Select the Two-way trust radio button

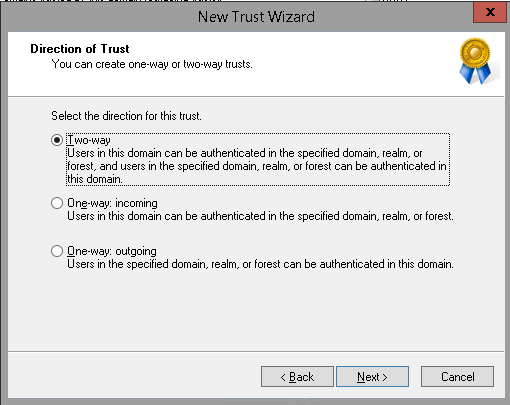click(x=57, y=140)
